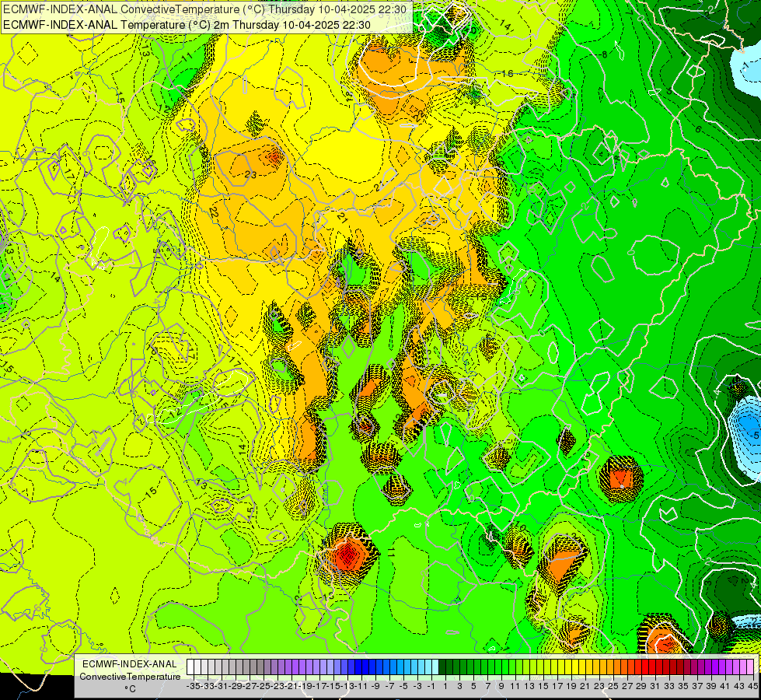Viewport: 761px width, 700px height.
Task: Click the '°C' unit label in the legend
Action: point(130,689)
